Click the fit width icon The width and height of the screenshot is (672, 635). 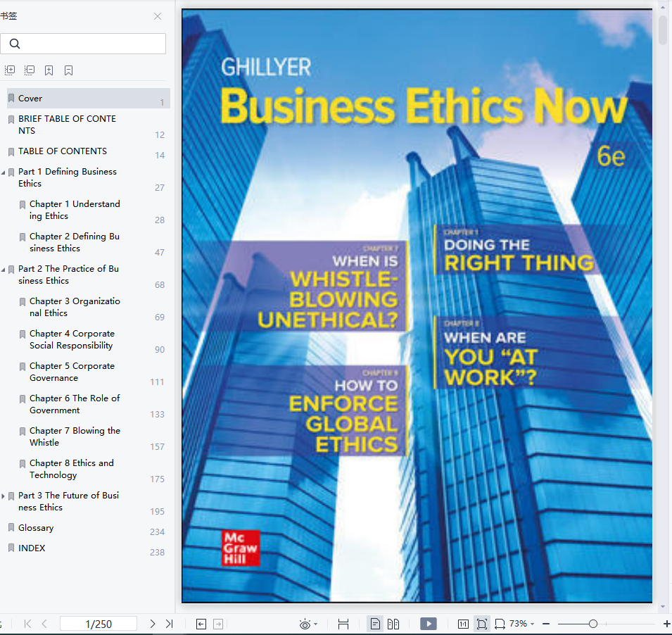point(343,624)
